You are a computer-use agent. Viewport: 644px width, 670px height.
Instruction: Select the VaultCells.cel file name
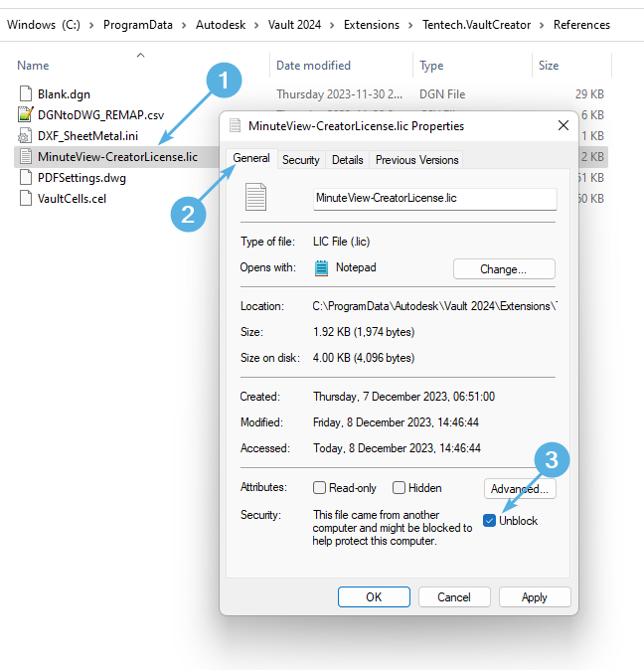click(72, 199)
